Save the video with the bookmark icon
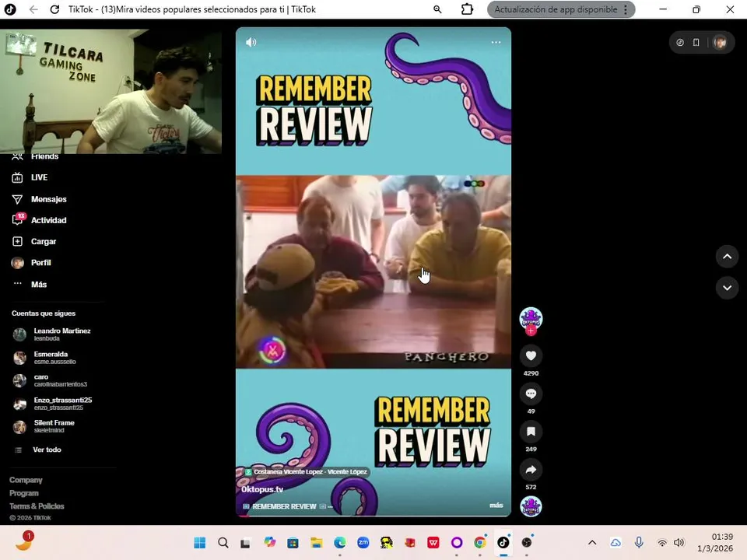The width and height of the screenshot is (747, 560). (531, 432)
